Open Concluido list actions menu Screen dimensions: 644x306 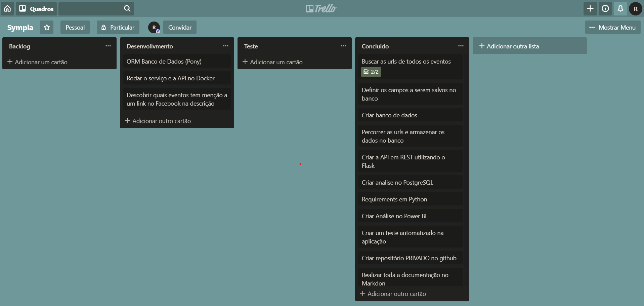click(x=461, y=46)
